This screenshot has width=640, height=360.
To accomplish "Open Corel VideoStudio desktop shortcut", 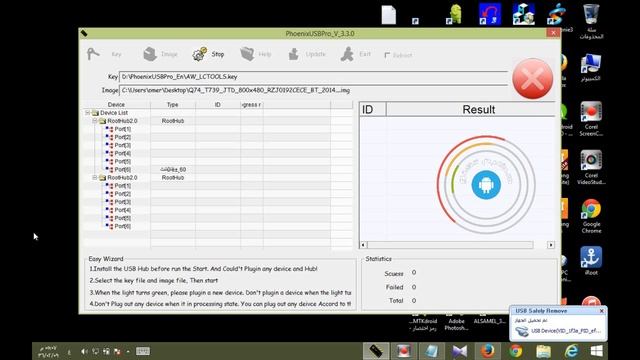I will click(x=591, y=167).
